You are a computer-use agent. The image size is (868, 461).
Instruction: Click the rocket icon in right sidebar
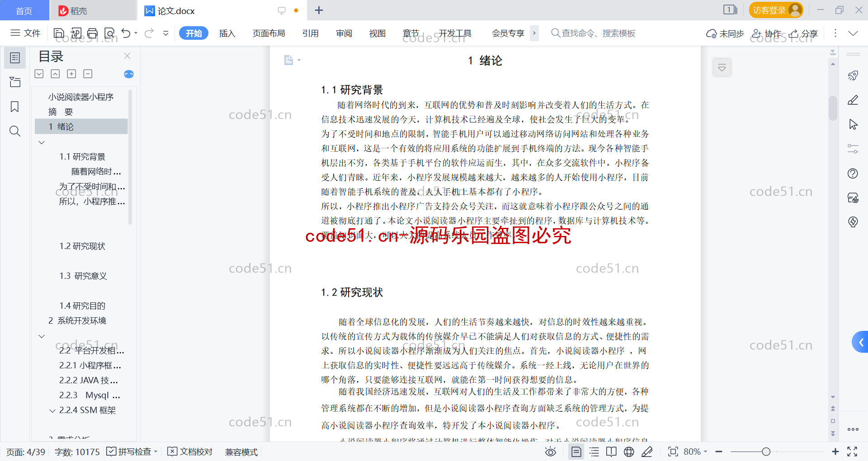coord(853,75)
